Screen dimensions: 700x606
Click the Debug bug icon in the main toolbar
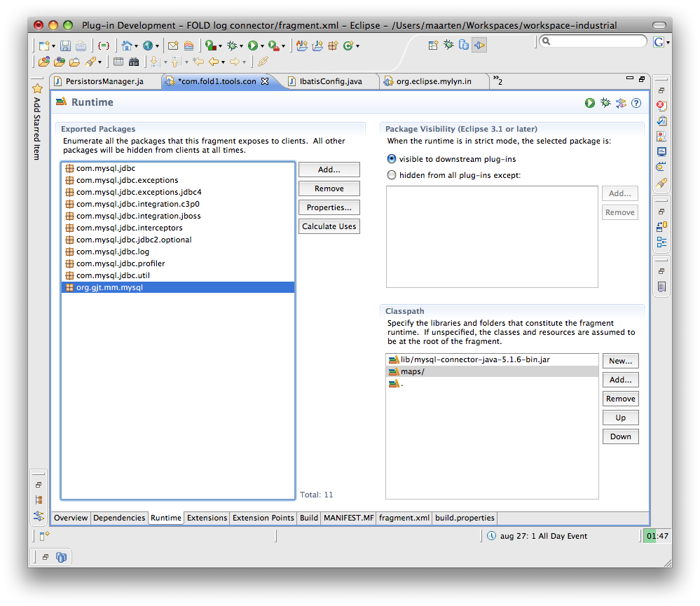point(232,45)
